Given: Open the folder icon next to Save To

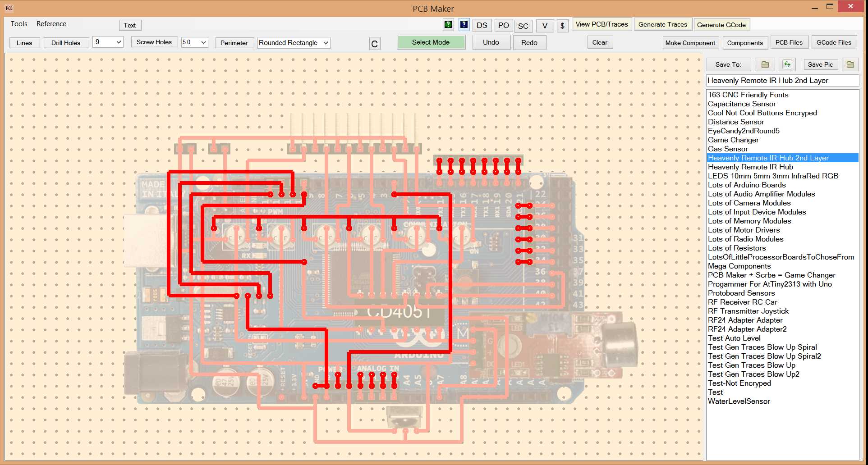Looking at the screenshot, I should pos(765,64).
